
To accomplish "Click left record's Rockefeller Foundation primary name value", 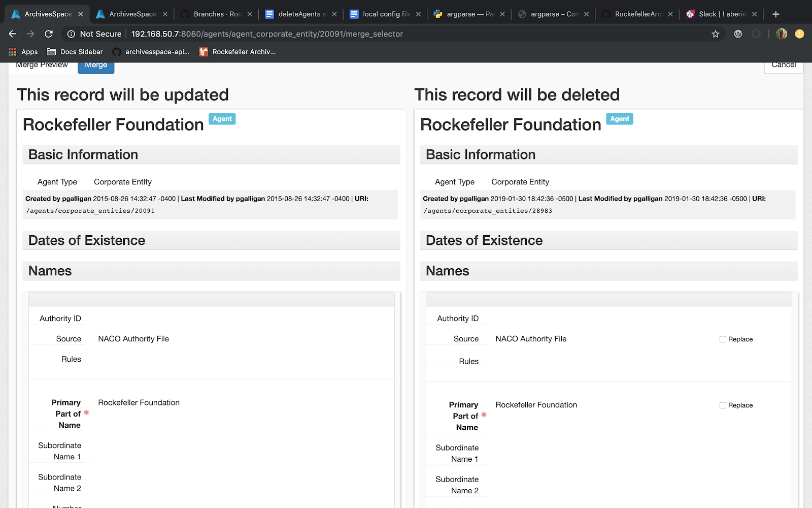I will coord(139,403).
